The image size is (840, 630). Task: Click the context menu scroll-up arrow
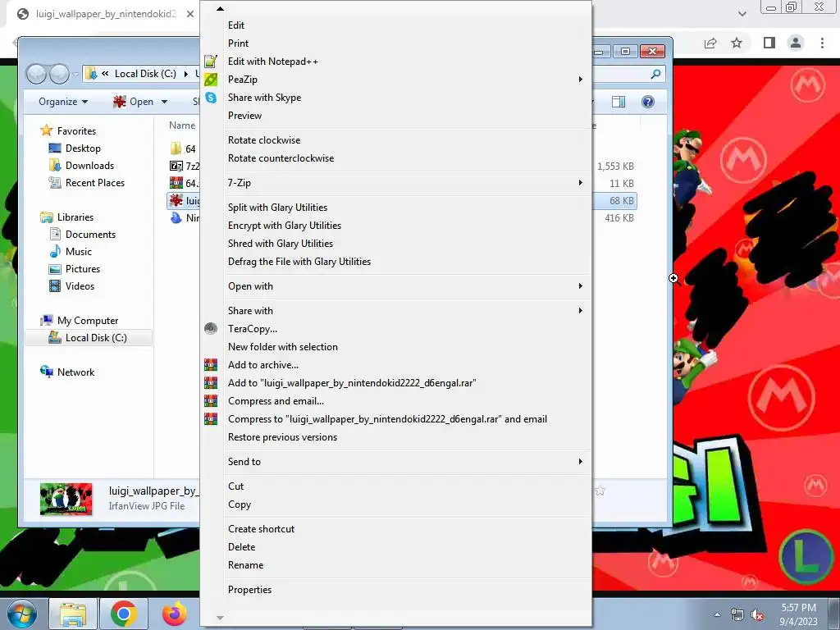pos(220,8)
